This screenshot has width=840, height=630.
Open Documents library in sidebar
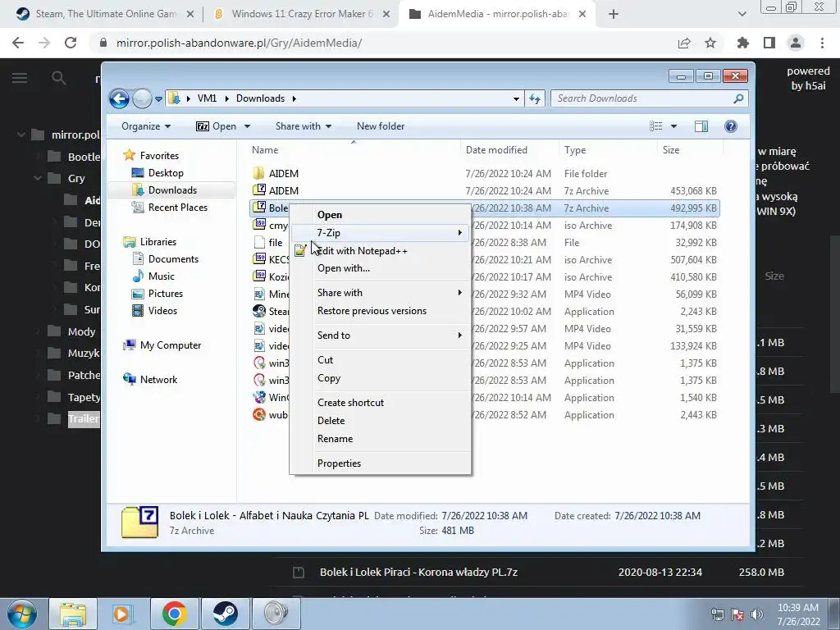[x=173, y=259]
